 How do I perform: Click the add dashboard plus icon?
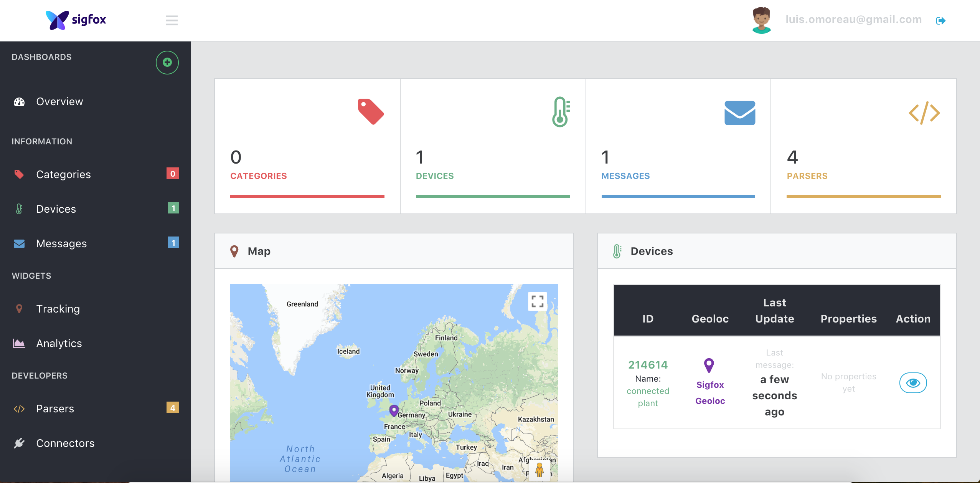tap(167, 62)
